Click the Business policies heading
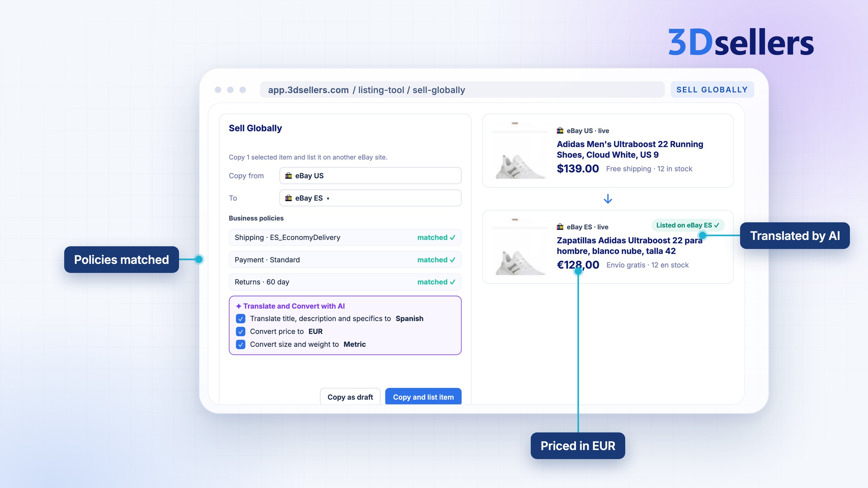 click(256, 218)
